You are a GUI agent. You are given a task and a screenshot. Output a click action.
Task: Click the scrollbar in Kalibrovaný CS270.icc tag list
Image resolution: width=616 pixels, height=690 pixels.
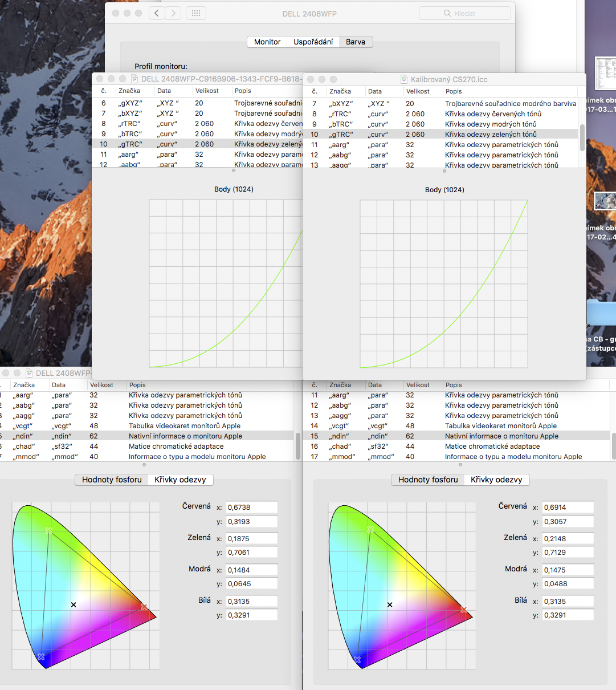coord(582,137)
